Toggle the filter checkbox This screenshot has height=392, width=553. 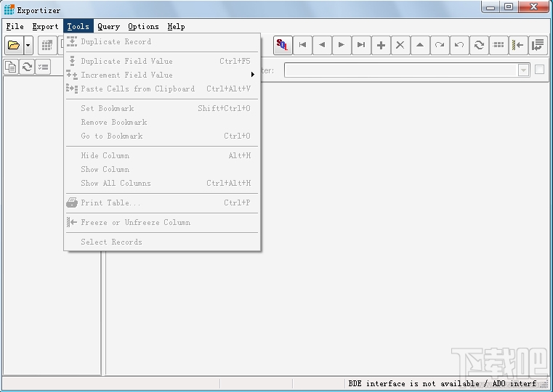[x=539, y=70]
